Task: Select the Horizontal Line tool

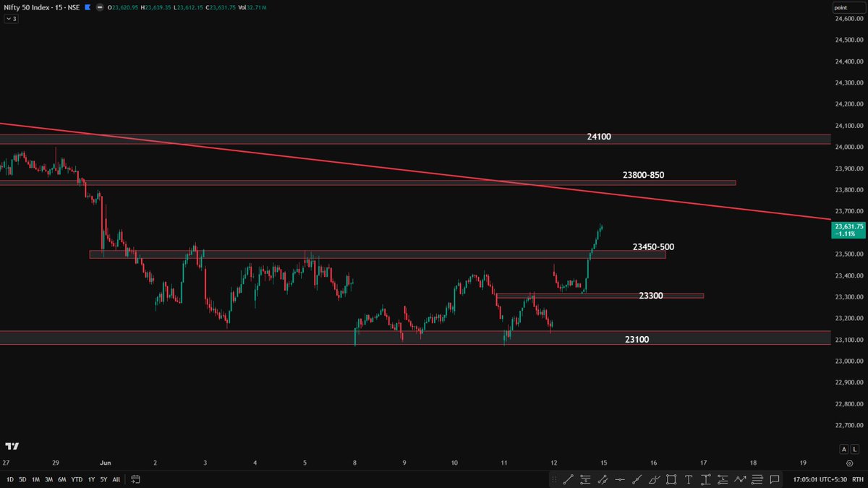Action: (620, 479)
